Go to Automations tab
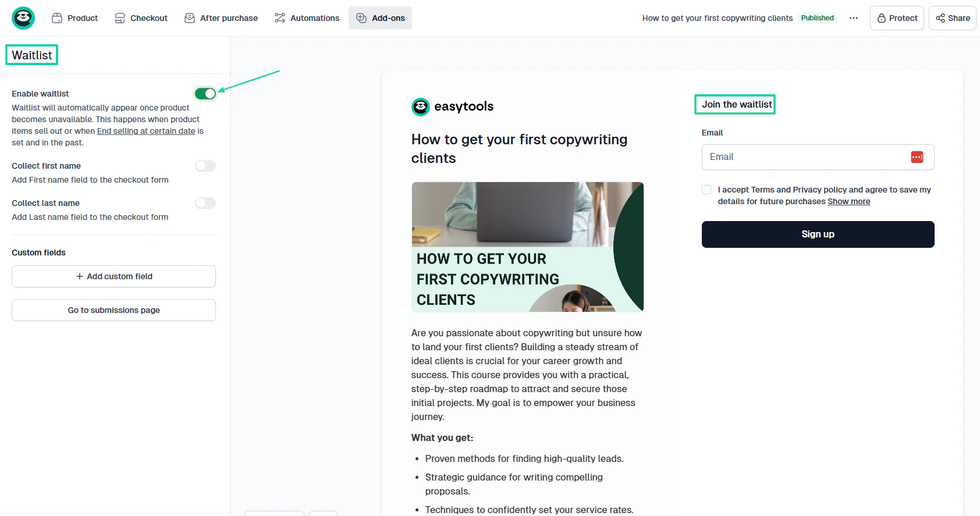980x516 pixels. point(307,18)
